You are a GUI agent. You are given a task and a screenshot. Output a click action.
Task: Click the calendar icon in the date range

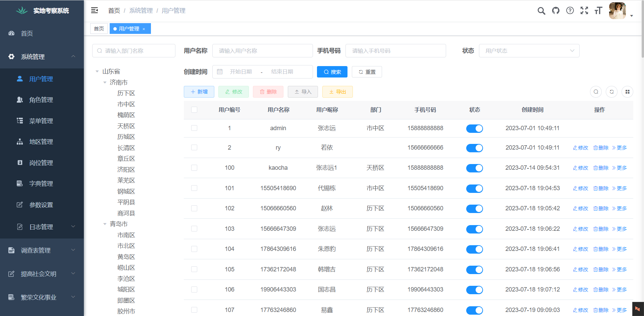[220, 72]
